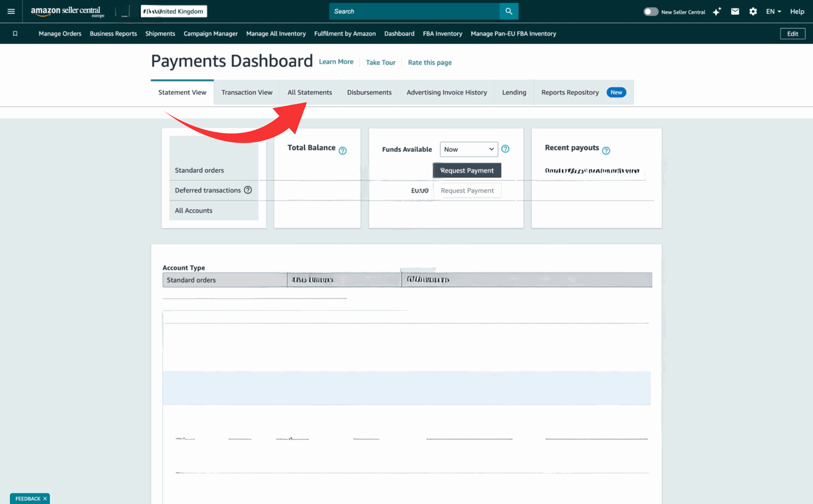
Task: Open Manage Pan-EU FBA Inventory
Action: pyautogui.click(x=513, y=34)
